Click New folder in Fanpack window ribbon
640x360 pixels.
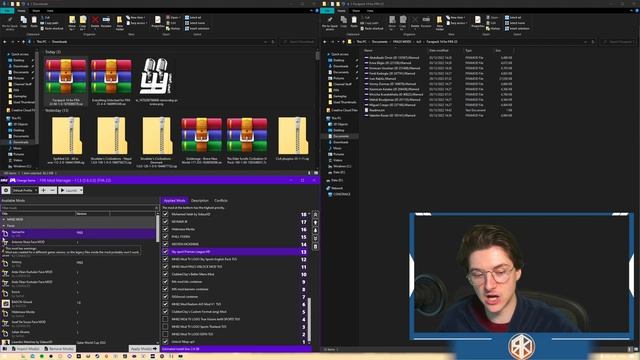click(440, 23)
